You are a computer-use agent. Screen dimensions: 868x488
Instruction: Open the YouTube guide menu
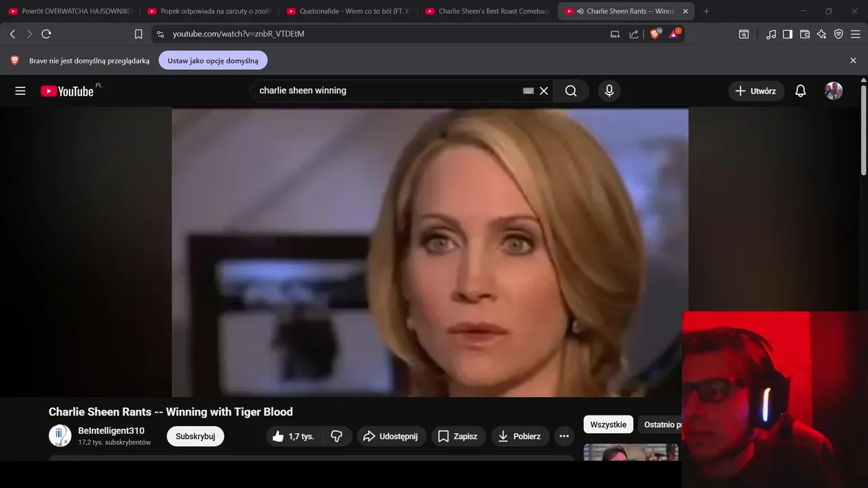tap(20, 91)
